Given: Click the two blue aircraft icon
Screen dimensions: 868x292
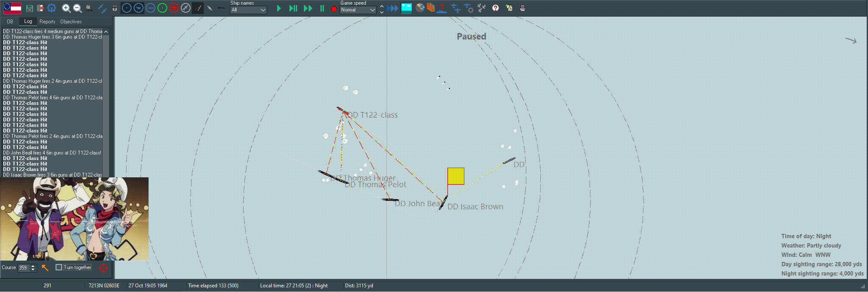Looking at the screenshot, I should [x=102, y=8].
